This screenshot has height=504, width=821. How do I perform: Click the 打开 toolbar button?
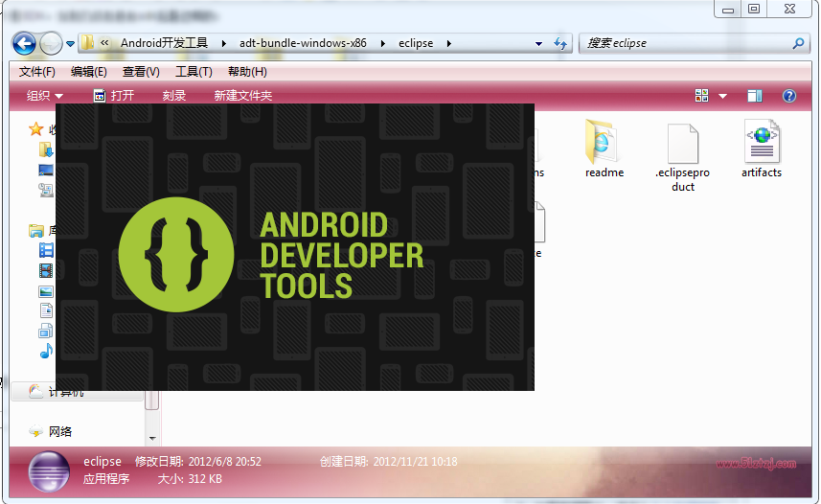tap(114, 96)
